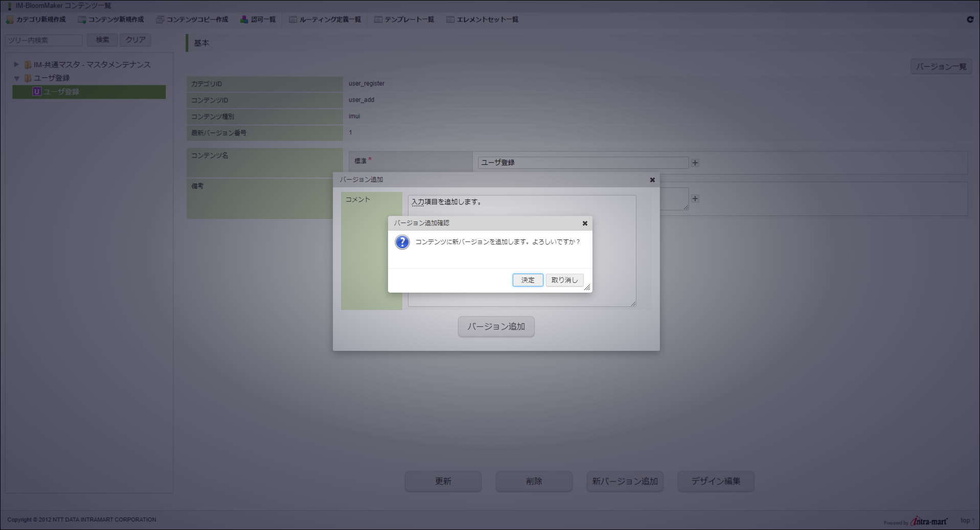
Task: Click the blue question mark icon
Action: pos(402,242)
